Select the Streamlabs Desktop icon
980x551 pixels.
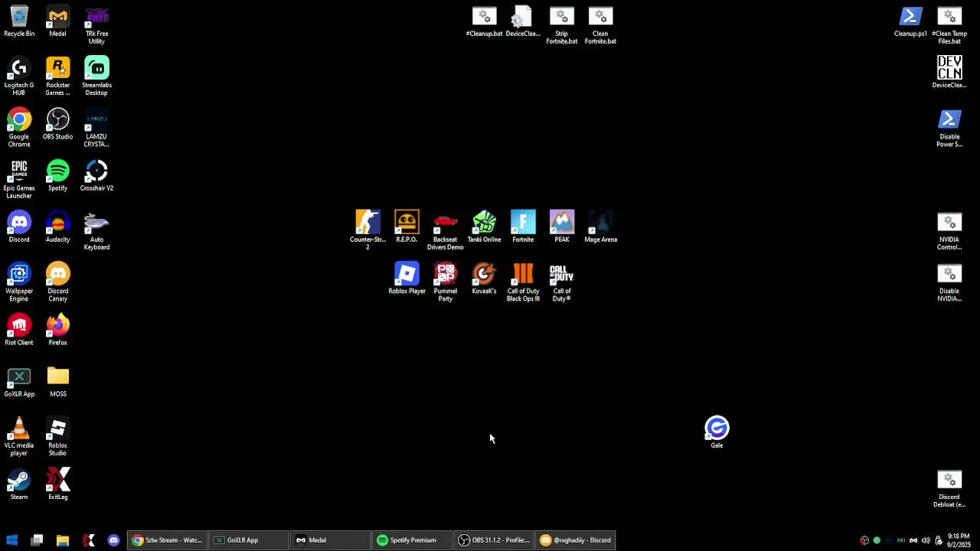point(96,77)
